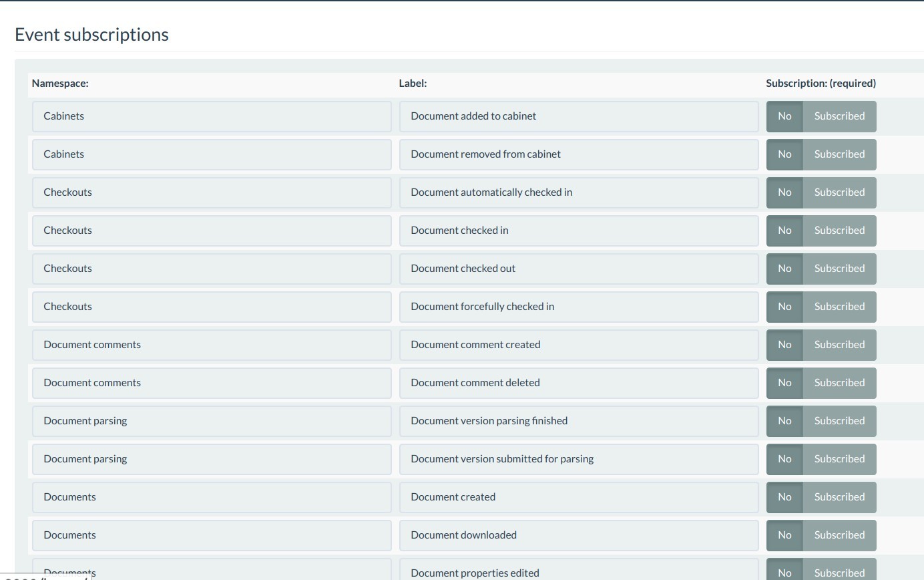Subscribe to Document version submitted for parsing
The image size is (924, 580).
click(839, 459)
